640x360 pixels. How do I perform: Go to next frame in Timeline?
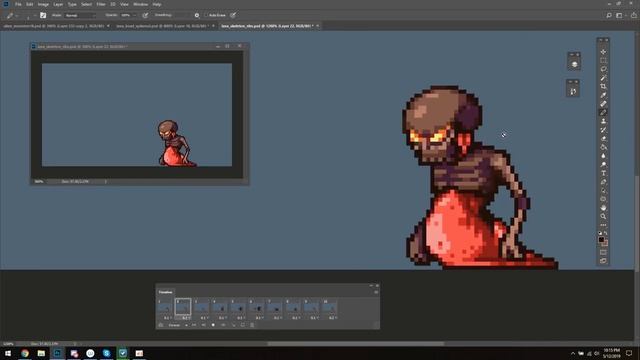point(223,325)
